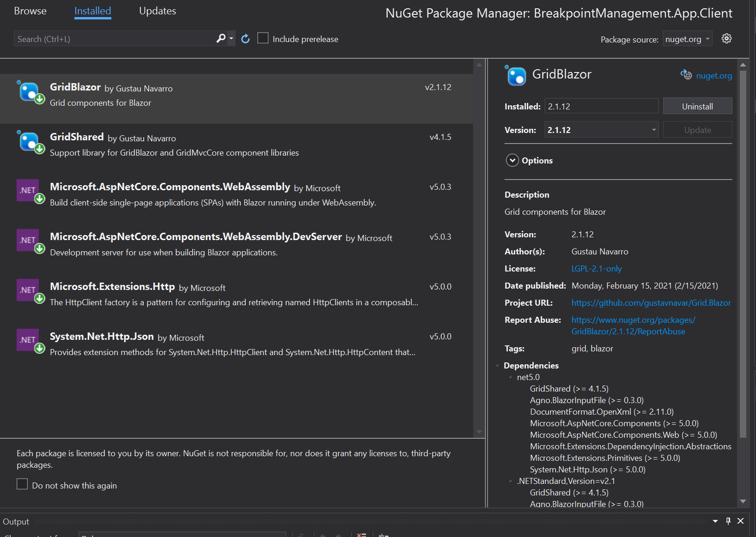Toggle the search filter dropdown arrow
The height and width of the screenshot is (537, 756).
click(231, 38)
